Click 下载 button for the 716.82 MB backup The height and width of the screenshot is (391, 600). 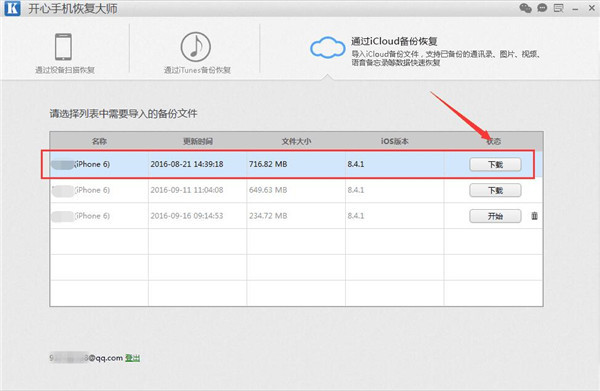point(495,165)
